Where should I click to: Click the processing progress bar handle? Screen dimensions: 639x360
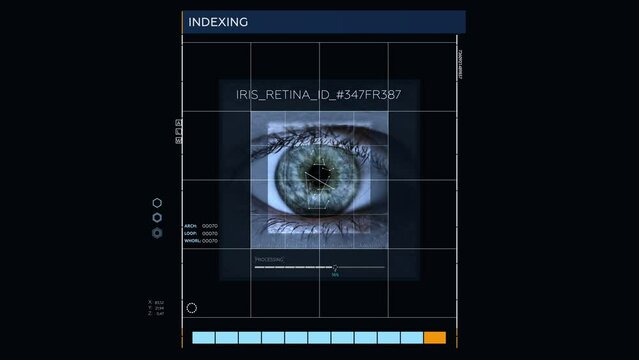[x=335, y=267]
